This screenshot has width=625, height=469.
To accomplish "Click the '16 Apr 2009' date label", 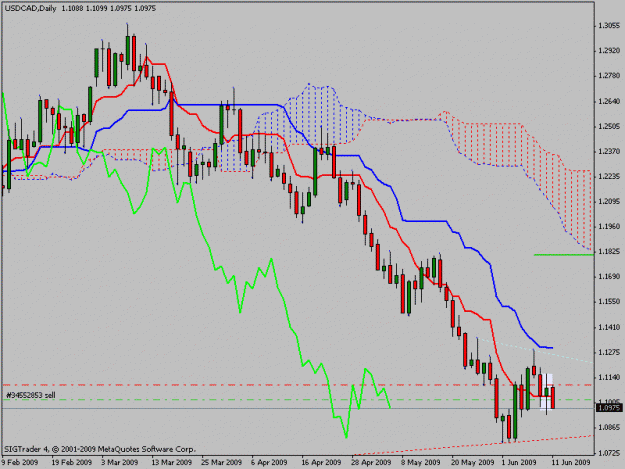I will pyautogui.click(x=321, y=462).
